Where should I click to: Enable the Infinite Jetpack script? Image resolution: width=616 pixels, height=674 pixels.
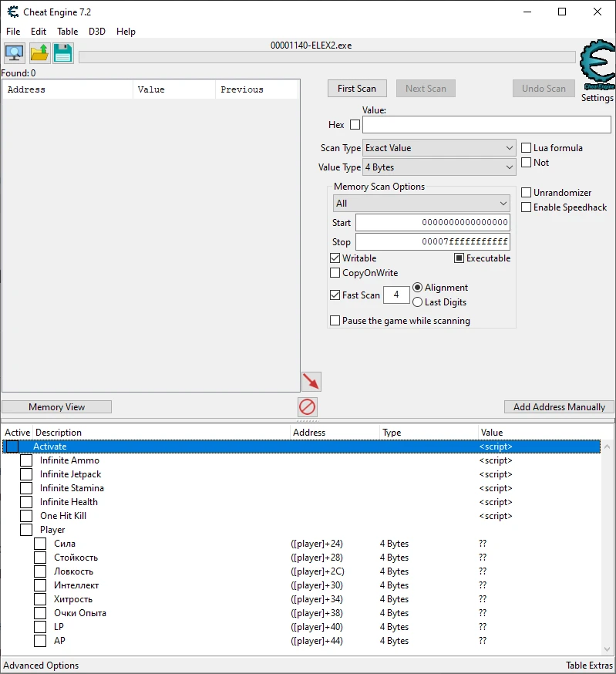point(26,474)
